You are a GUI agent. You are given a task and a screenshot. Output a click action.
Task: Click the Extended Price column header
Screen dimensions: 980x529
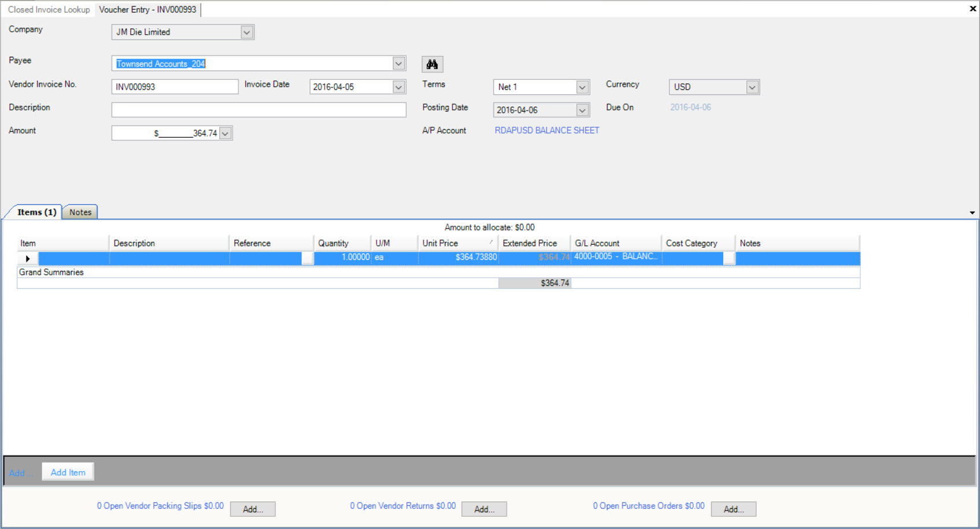535,243
